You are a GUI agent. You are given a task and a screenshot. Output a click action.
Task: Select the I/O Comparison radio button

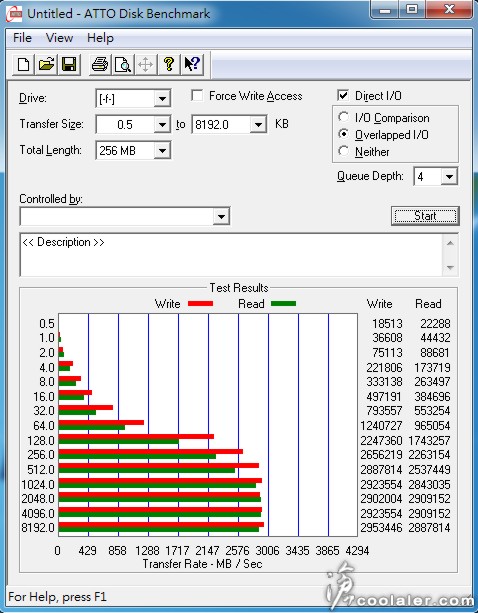point(344,117)
